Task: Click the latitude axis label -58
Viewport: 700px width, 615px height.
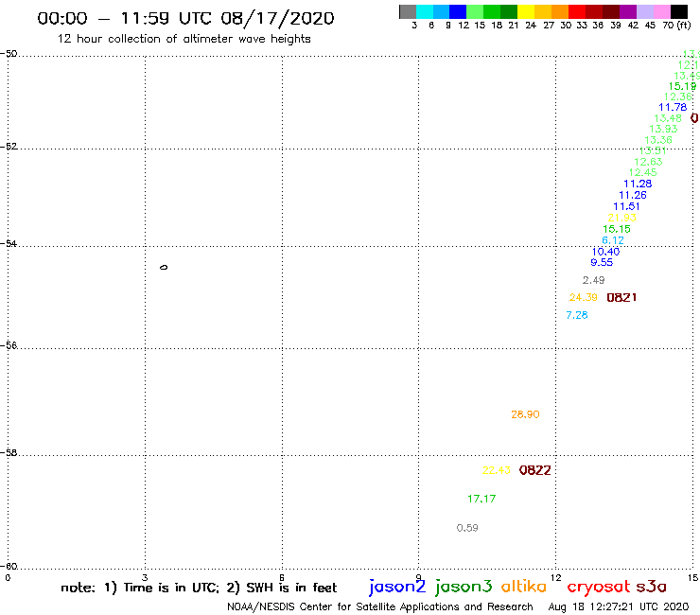Action: coord(9,452)
